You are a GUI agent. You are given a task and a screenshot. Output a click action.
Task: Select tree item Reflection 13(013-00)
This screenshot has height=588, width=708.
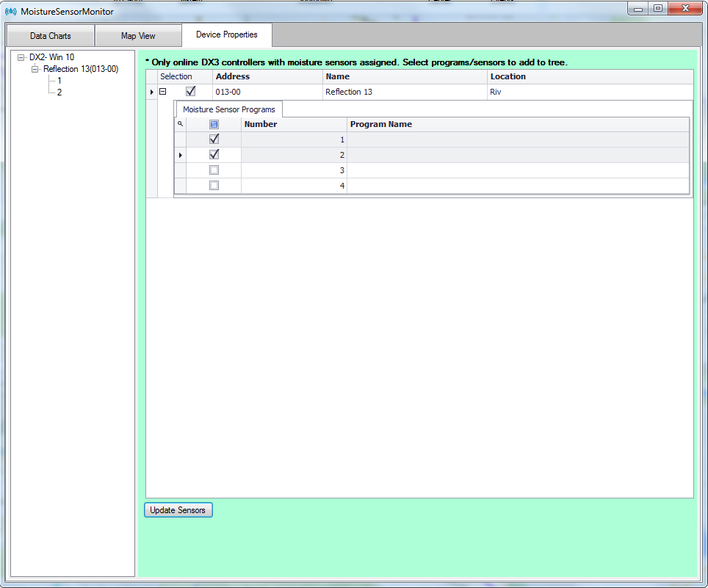coord(81,69)
